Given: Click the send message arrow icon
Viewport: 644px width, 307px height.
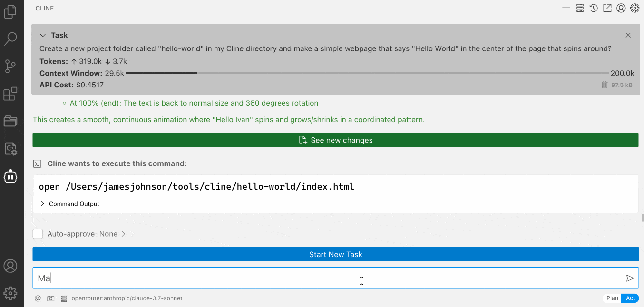Looking at the screenshot, I should pos(630,278).
